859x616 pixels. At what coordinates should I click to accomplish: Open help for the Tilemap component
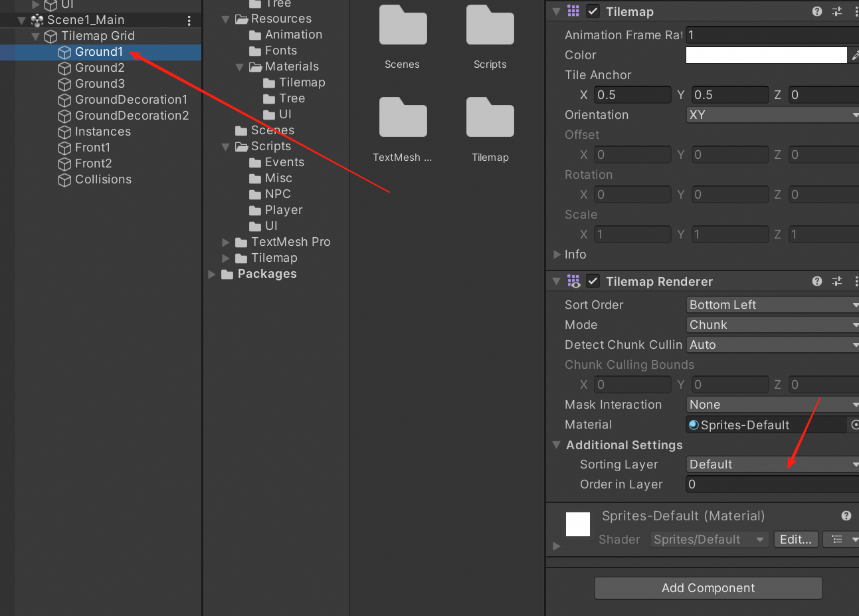[x=816, y=11]
